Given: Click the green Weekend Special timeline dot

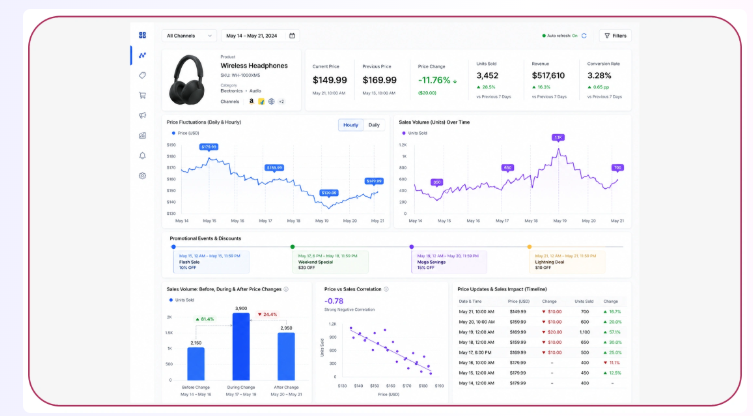Looking at the screenshot, I should [292, 246].
